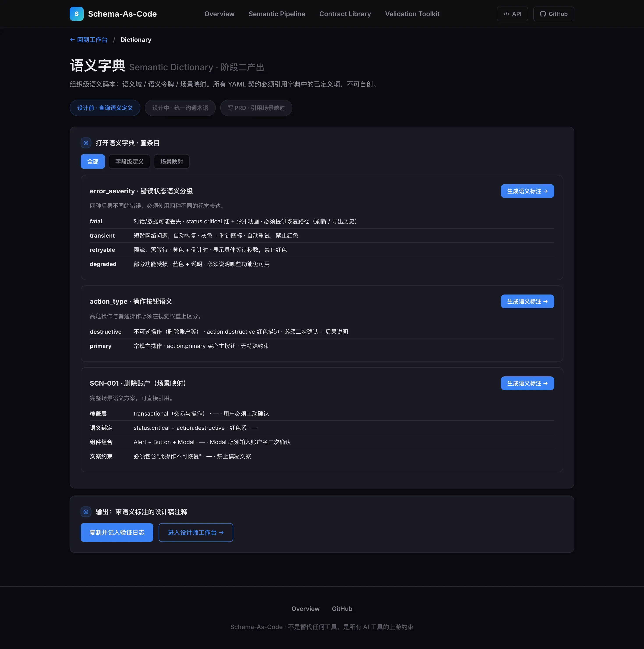Click the destructive action row label

106,332
